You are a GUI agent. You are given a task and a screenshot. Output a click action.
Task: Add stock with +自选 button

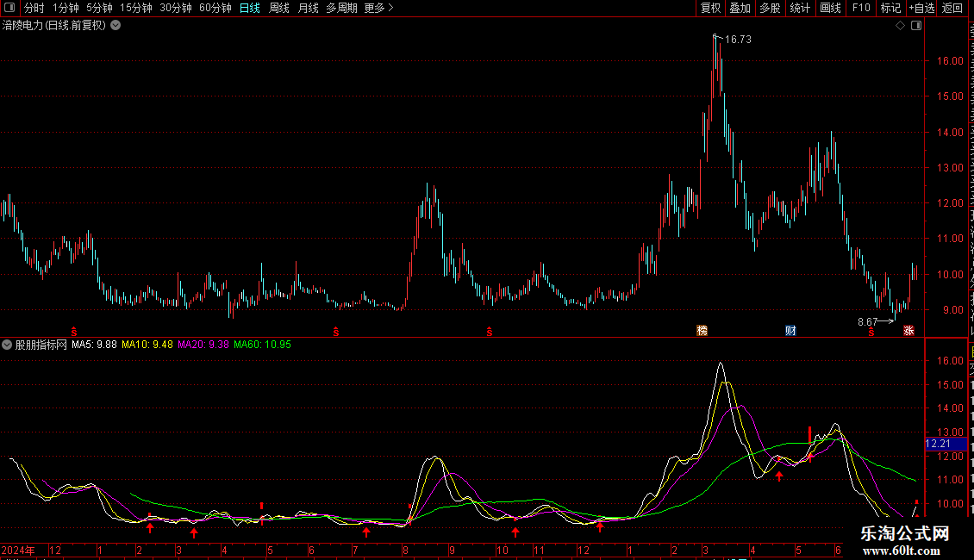(x=921, y=8)
